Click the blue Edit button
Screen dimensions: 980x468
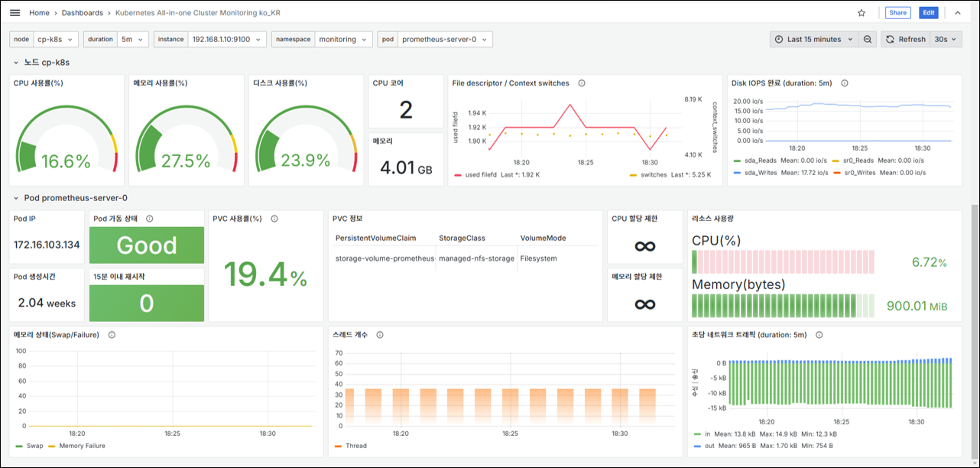pyautogui.click(x=929, y=13)
